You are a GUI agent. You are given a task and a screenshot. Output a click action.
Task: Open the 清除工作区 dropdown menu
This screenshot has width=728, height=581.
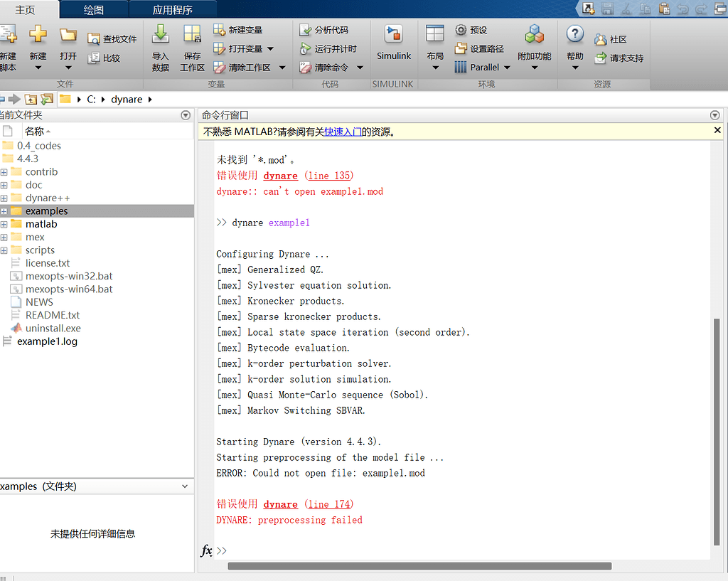click(x=282, y=66)
